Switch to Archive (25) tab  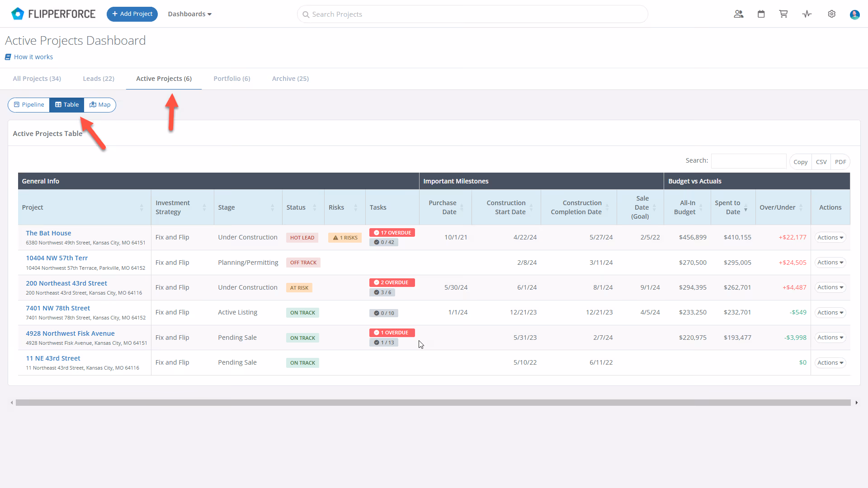pos(291,79)
